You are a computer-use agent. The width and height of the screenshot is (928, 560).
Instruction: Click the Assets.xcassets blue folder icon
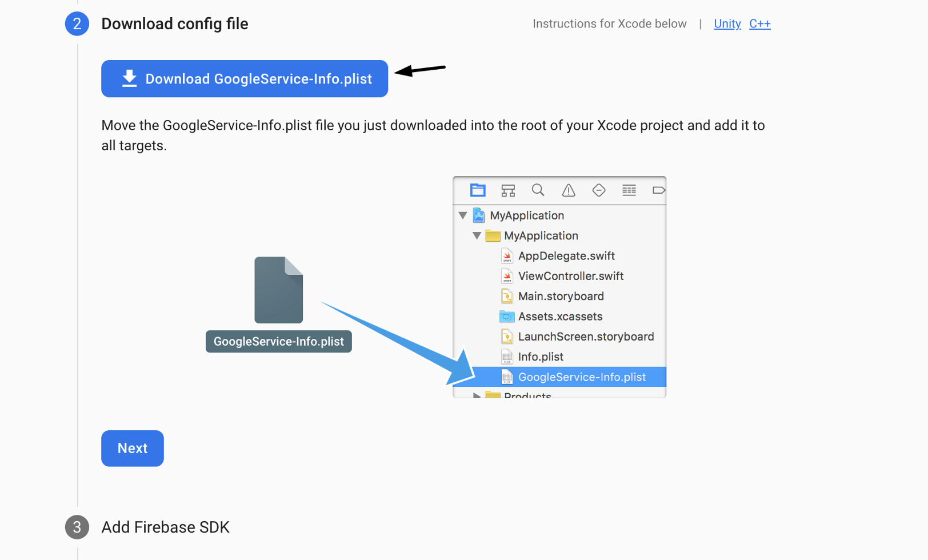pyautogui.click(x=507, y=317)
